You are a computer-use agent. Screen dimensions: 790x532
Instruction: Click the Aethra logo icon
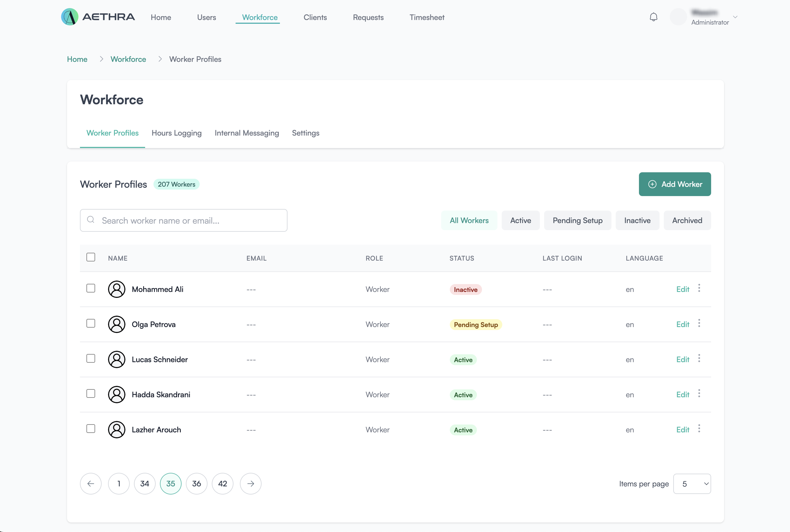click(69, 17)
